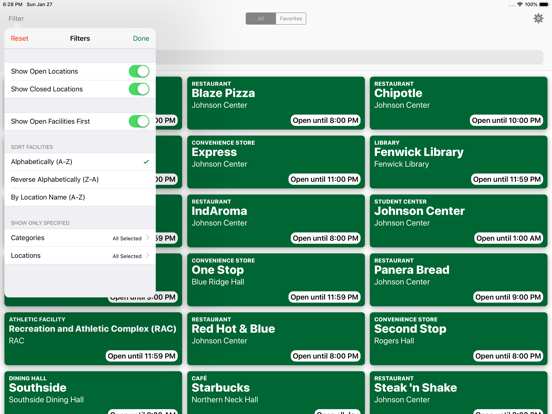Tap the battery status icon
Screen dimensions: 552x414
tap(544, 4)
